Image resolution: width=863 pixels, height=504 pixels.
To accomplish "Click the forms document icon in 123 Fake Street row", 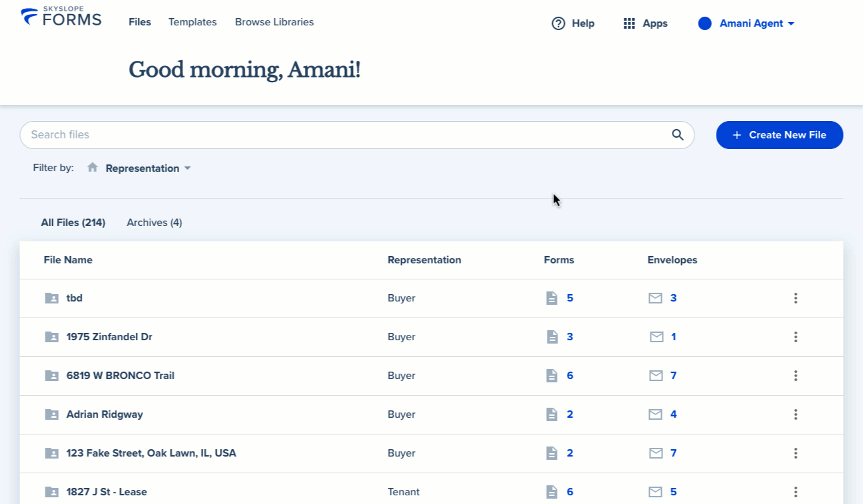I will point(551,453).
